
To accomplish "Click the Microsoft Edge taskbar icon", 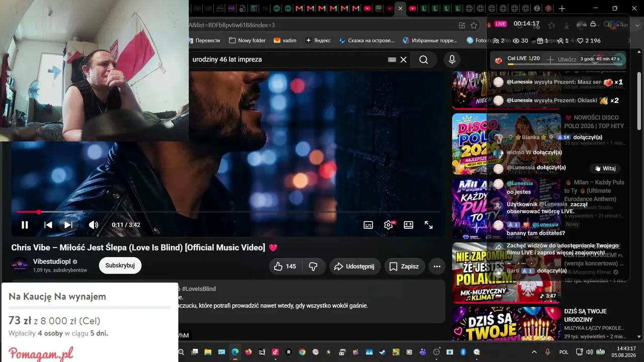I will [234, 352].
